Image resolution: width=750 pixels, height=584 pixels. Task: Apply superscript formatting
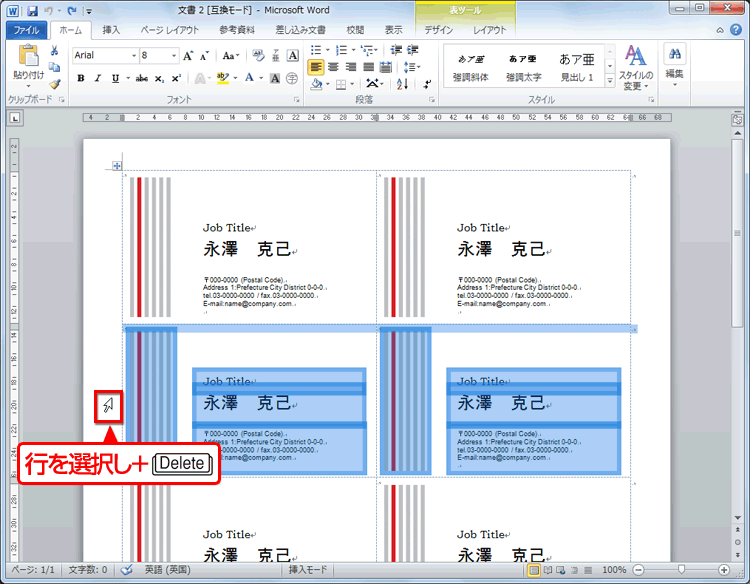176,78
